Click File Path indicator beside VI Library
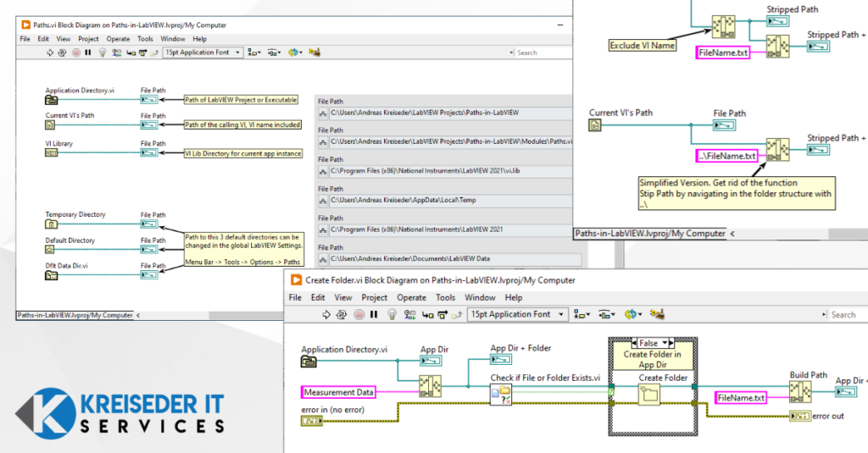This screenshot has width=868, height=453. pyautogui.click(x=149, y=152)
